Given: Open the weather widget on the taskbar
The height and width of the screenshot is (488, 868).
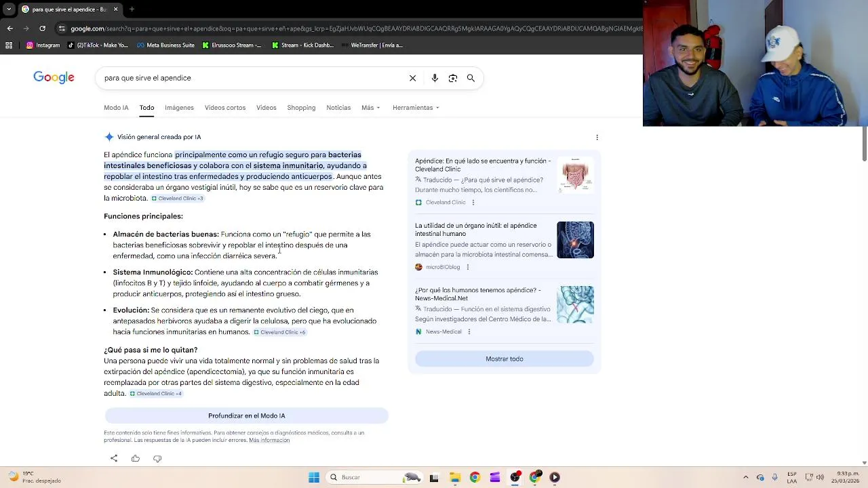Looking at the screenshot, I should tap(34, 477).
